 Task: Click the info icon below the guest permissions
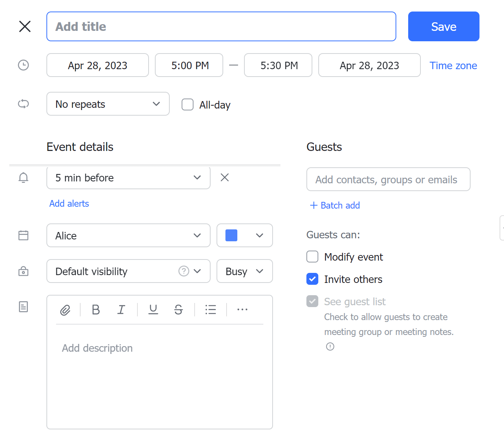tap(330, 346)
